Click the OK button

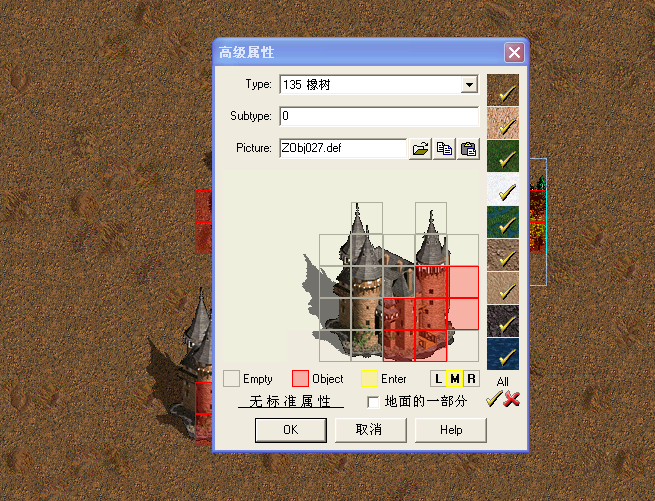click(x=291, y=430)
